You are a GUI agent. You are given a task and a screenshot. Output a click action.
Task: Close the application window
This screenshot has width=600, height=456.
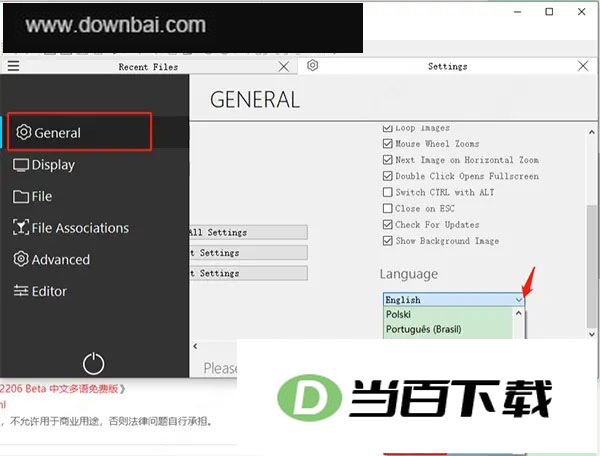(x=582, y=12)
